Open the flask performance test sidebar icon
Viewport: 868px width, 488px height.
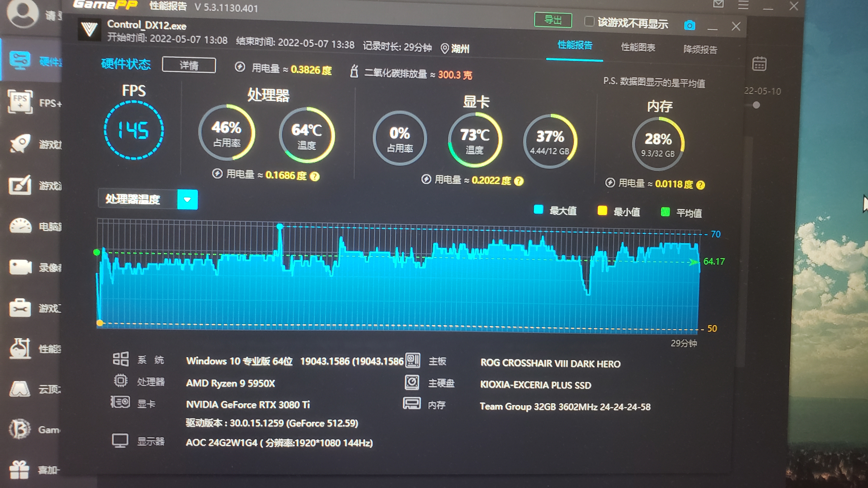[x=20, y=348]
